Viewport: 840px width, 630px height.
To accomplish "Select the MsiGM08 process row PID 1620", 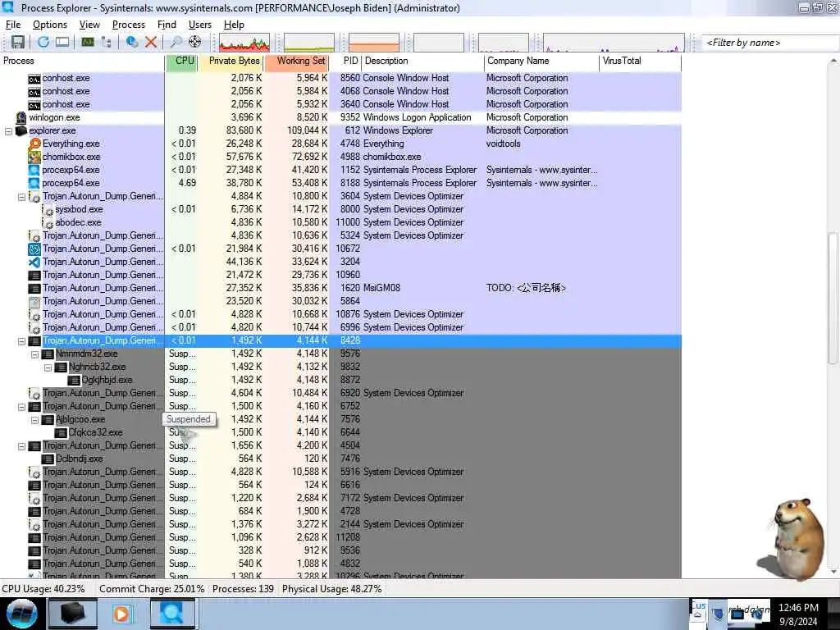I will click(x=340, y=288).
